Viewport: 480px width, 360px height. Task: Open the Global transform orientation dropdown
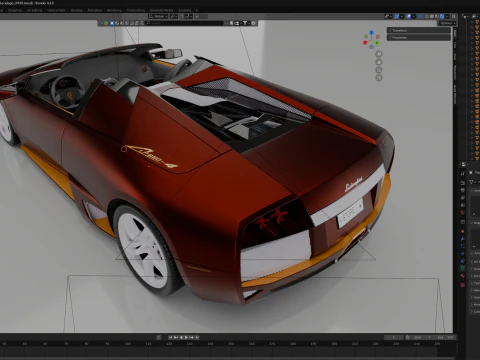click(158, 16)
